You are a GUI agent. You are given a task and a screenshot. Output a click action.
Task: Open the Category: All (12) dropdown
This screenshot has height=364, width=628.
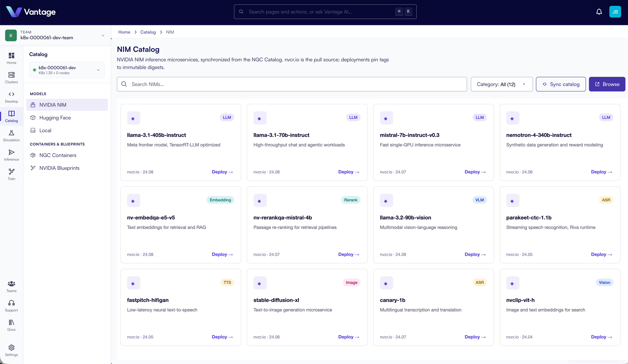coord(501,84)
